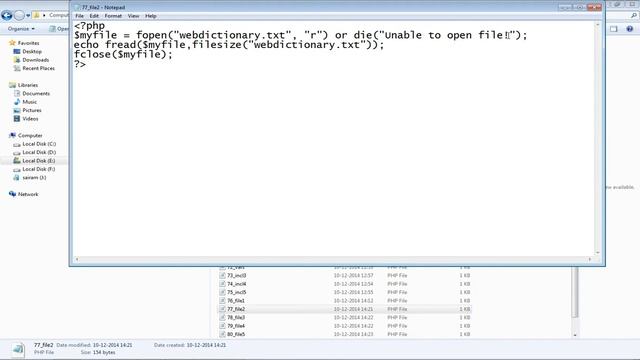640x360 pixels.
Task: Open Local Disk (D:)
Action: (x=39, y=152)
